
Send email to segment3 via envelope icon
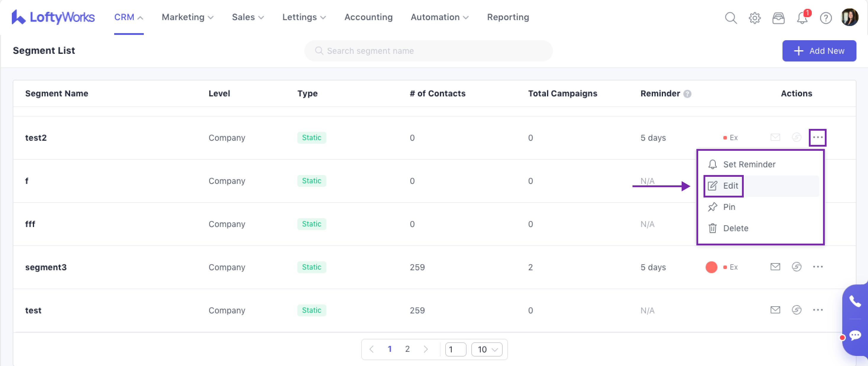coord(775,267)
